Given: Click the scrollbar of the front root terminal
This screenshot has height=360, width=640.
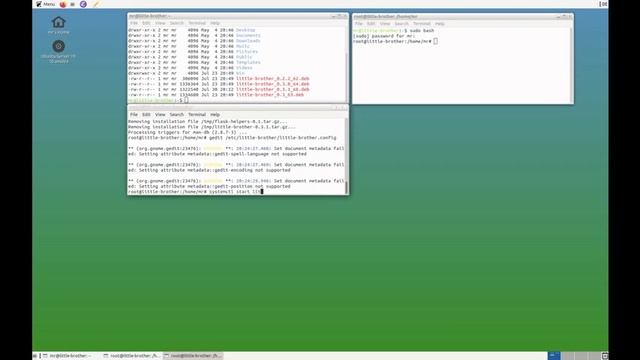Looking at the screenshot, I should point(347,156).
